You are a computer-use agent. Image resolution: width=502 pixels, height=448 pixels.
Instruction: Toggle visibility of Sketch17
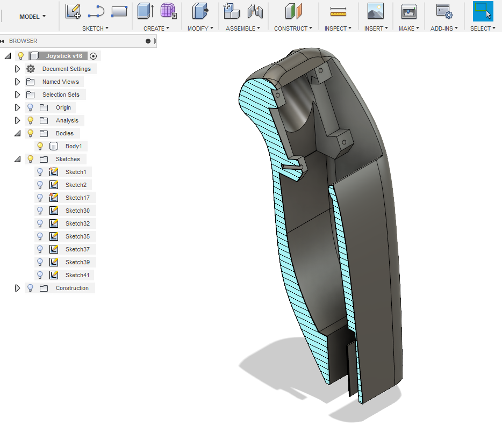pos(40,198)
